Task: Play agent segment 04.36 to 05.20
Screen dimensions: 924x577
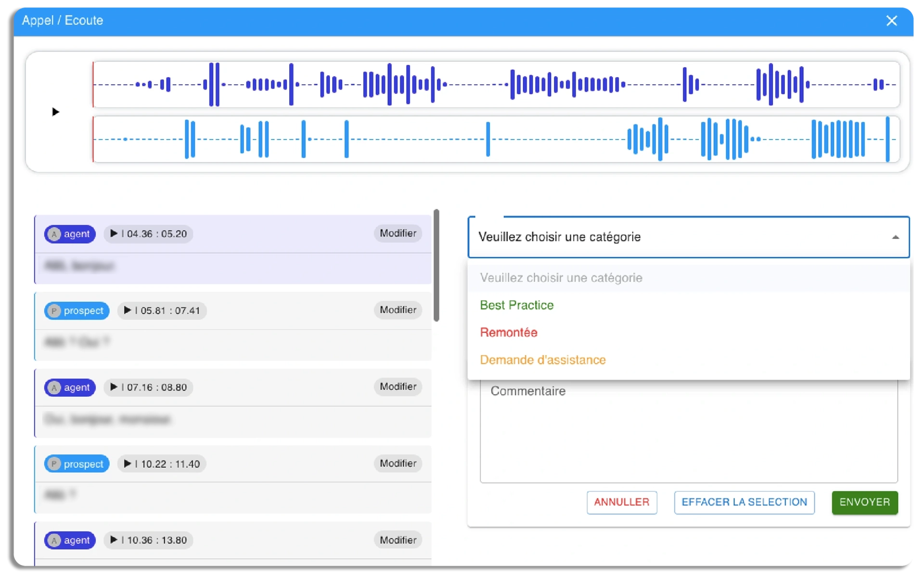Action: point(114,234)
